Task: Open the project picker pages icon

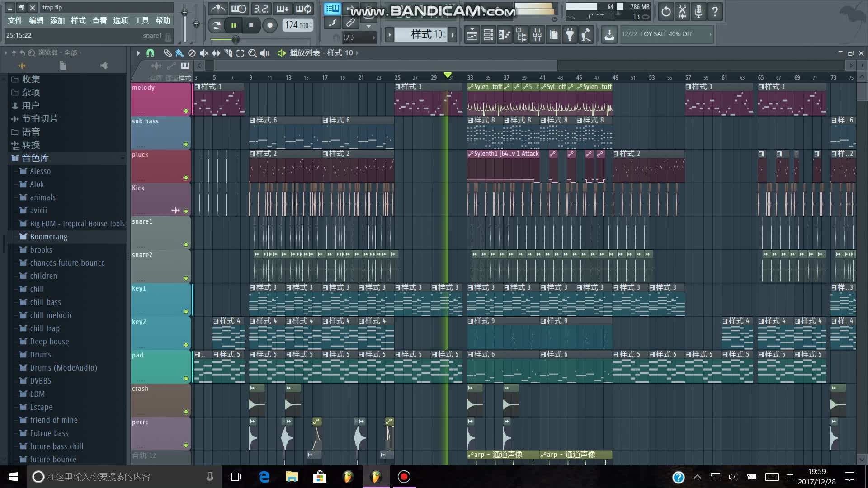Action: click(x=553, y=35)
